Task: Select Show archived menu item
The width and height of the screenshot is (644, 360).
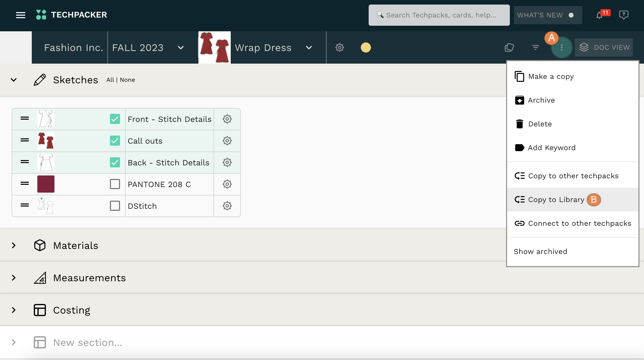Action: [x=572, y=251]
